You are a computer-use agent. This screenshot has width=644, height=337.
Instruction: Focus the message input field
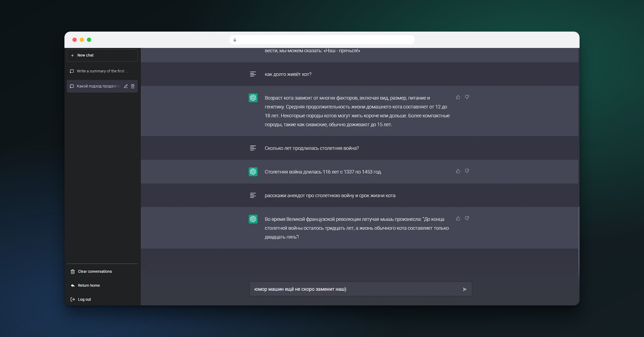pos(361,289)
